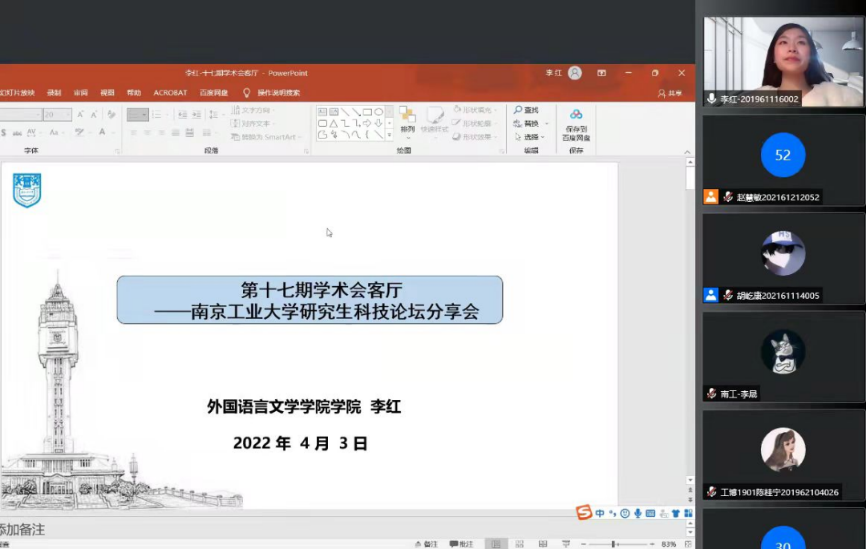Switch to 帮助 tab
Image resolution: width=866 pixels, height=549 pixels.
click(x=134, y=93)
